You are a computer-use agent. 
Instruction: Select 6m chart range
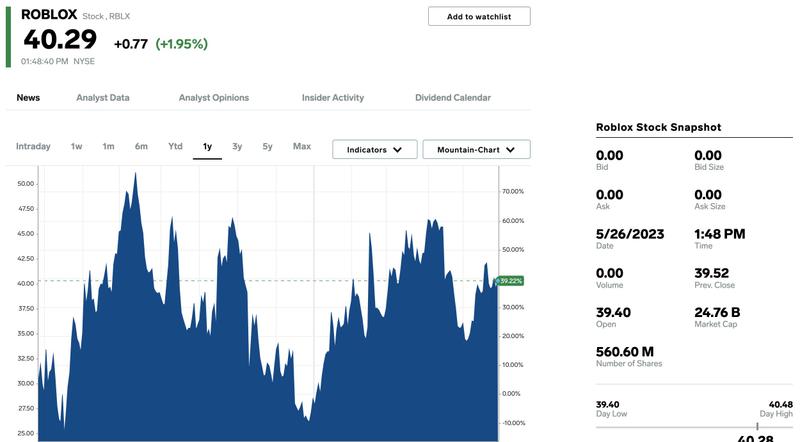pos(141,146)
